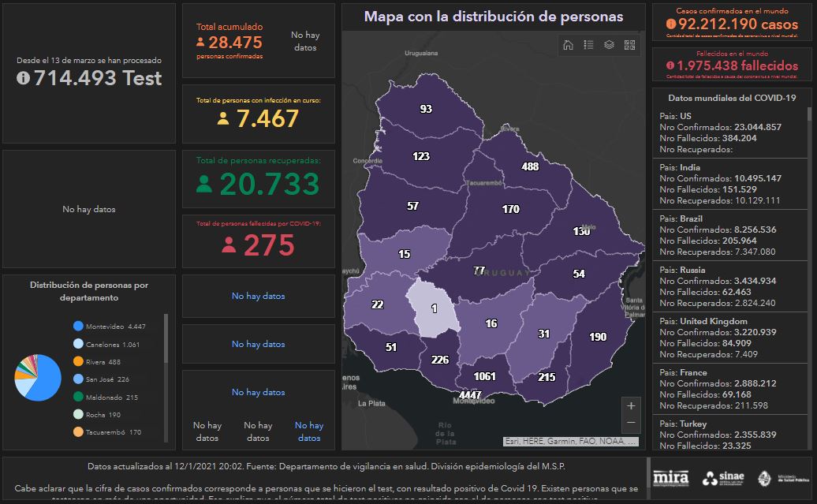Click the map home extent icon
The width and height of the screenshot is (817, 504).
coord(568,45)
